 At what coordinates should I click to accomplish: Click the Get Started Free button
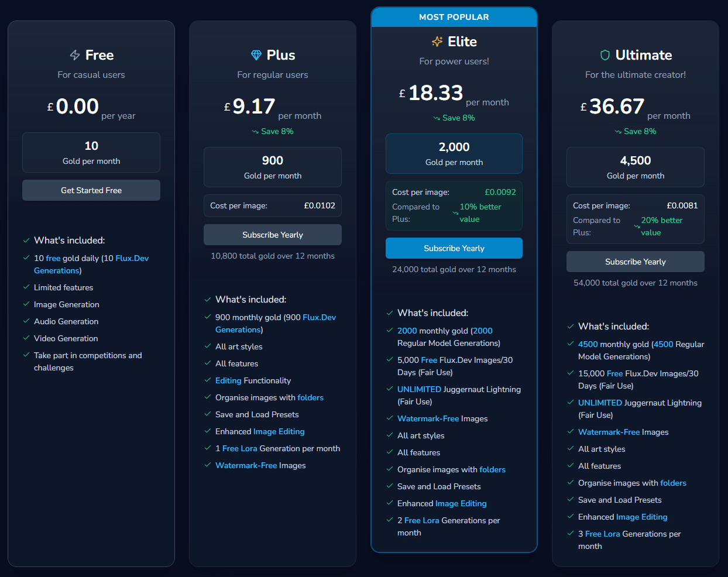pos(91,190)
